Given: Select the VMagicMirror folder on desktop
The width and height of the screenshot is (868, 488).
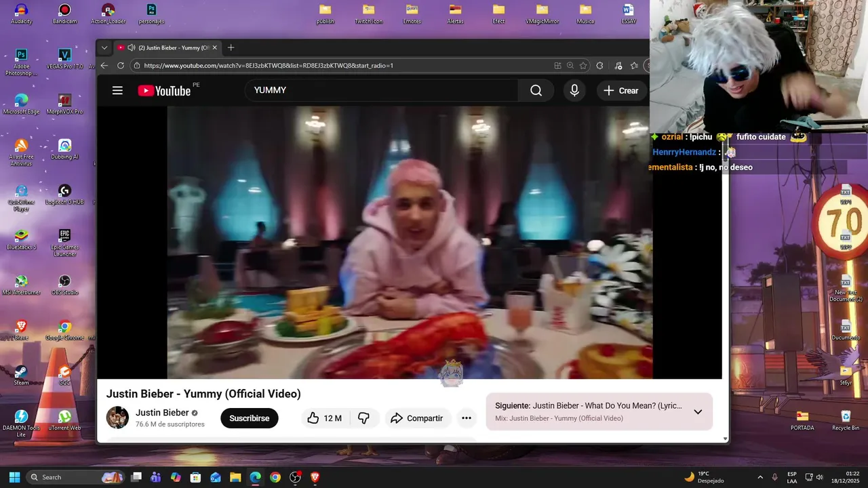Looking at the screenshot, I should 542,14.
